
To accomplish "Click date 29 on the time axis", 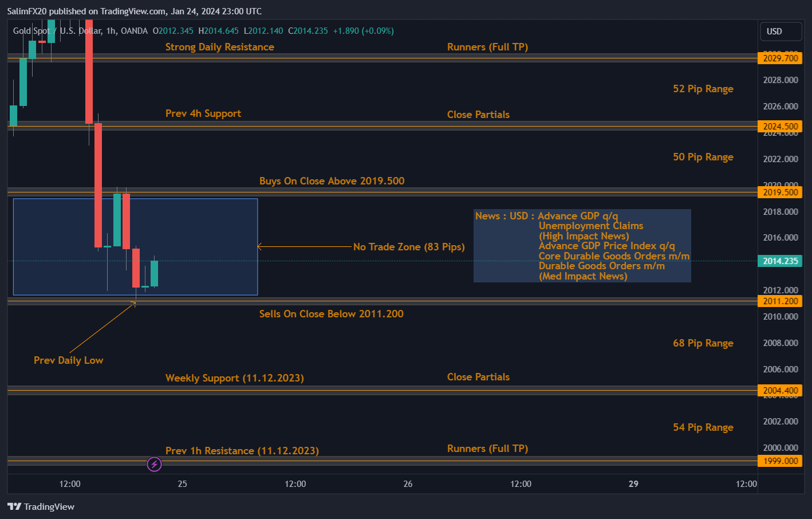I will coord(633,484).
